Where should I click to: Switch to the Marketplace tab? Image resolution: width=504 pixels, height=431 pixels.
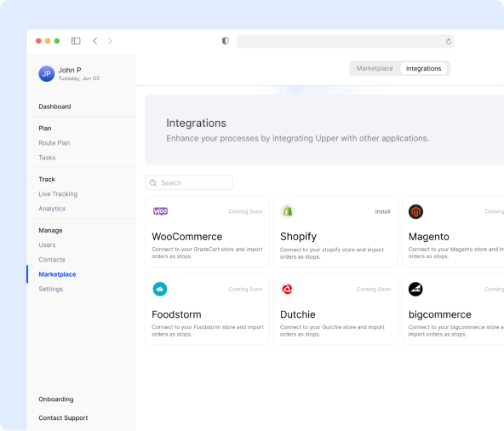click(x=375, y=68)
